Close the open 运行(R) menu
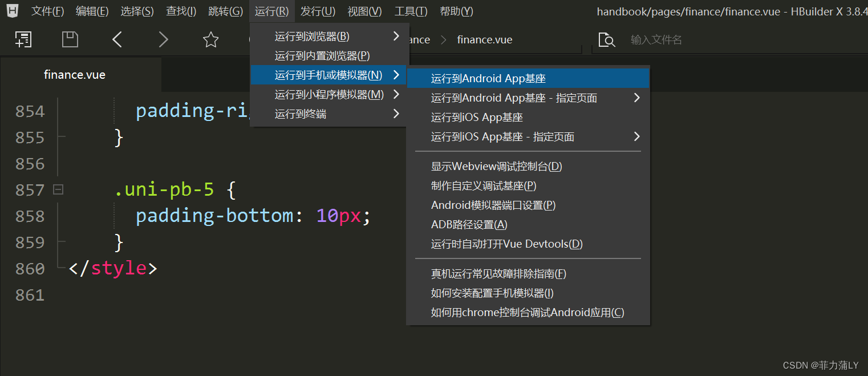 [x=272, y=11]
